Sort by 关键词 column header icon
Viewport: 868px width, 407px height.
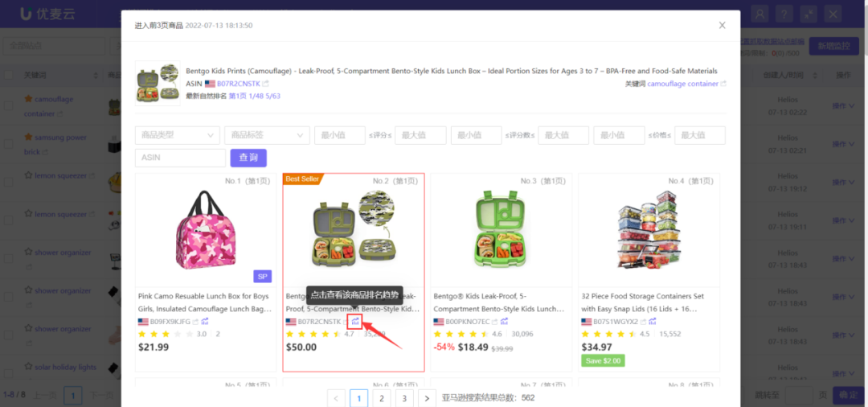click(x=95, y=76)
